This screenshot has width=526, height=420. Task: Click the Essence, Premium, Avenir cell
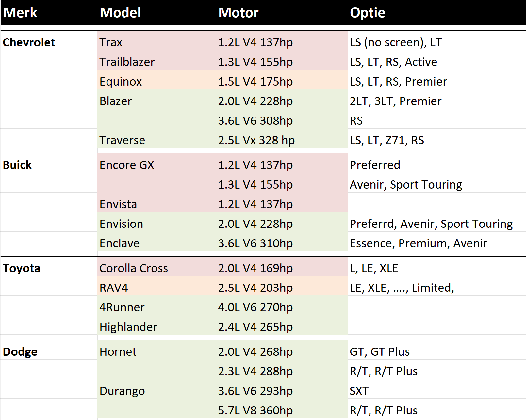click(x=419, y=243)
